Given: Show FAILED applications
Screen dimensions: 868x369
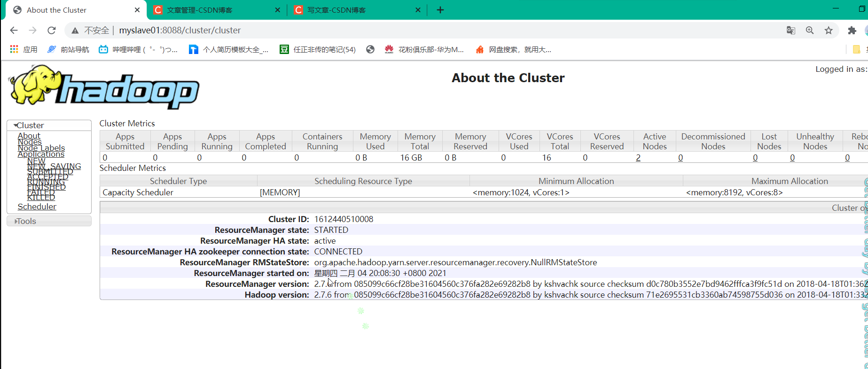Looking at the screenshot, I should (41, 192).
